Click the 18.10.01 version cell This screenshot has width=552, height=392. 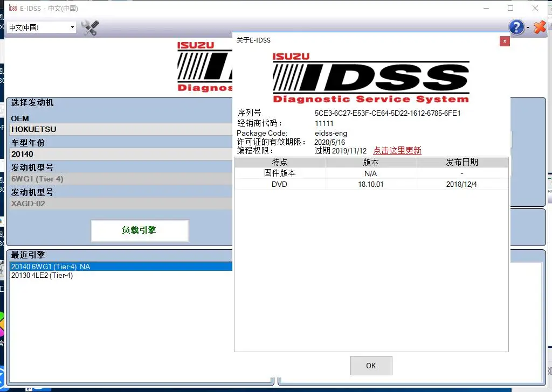[371, 184]
